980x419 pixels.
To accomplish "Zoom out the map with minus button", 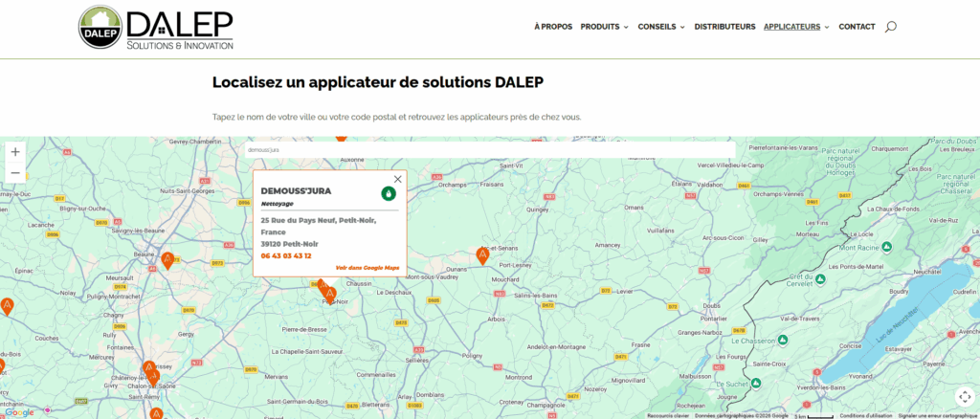I will click(x=15, y=173).
